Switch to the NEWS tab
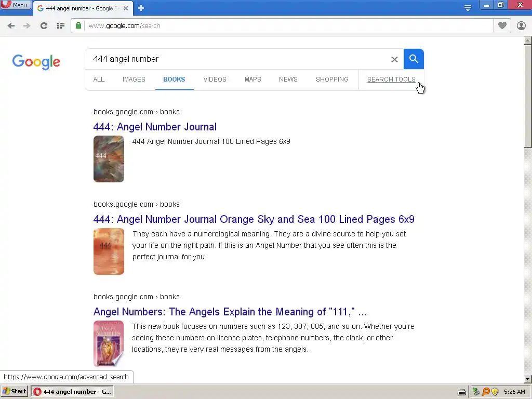This screenshot has height=399, width=532. (288, 79)
